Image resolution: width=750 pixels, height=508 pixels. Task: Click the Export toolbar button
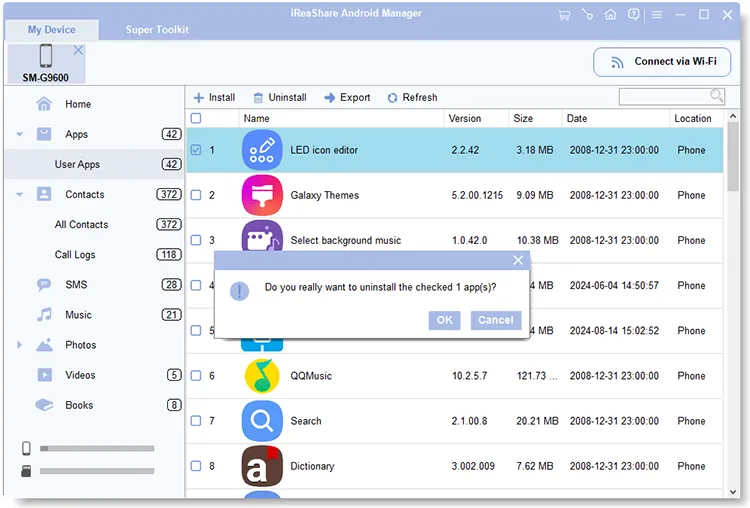pos(347,98)
